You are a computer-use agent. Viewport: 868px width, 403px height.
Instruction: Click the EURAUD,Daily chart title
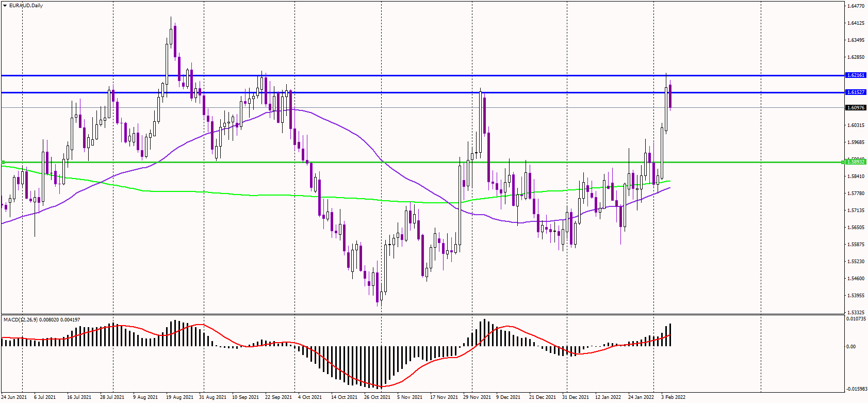tap(26, 6)
